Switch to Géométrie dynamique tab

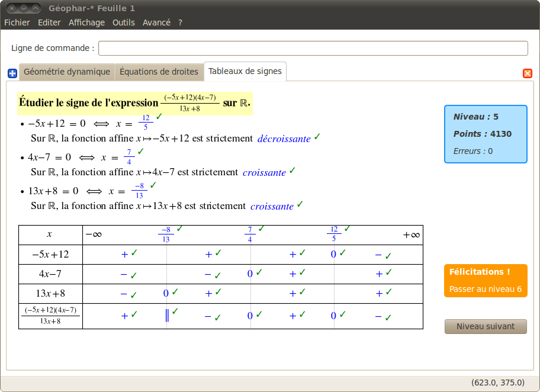point(67,72)
